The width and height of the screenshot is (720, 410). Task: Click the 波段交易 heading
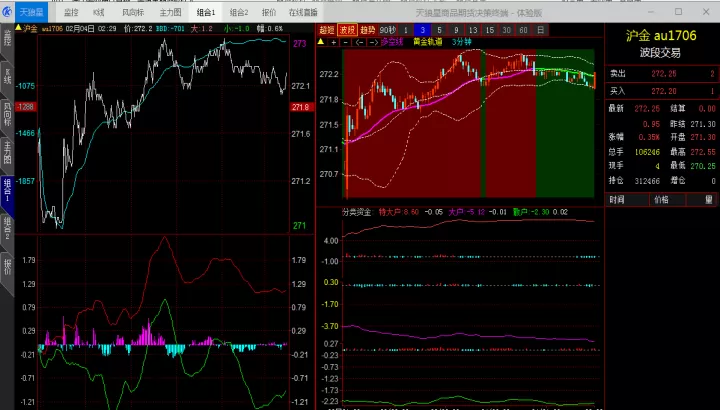coord(660,53)
